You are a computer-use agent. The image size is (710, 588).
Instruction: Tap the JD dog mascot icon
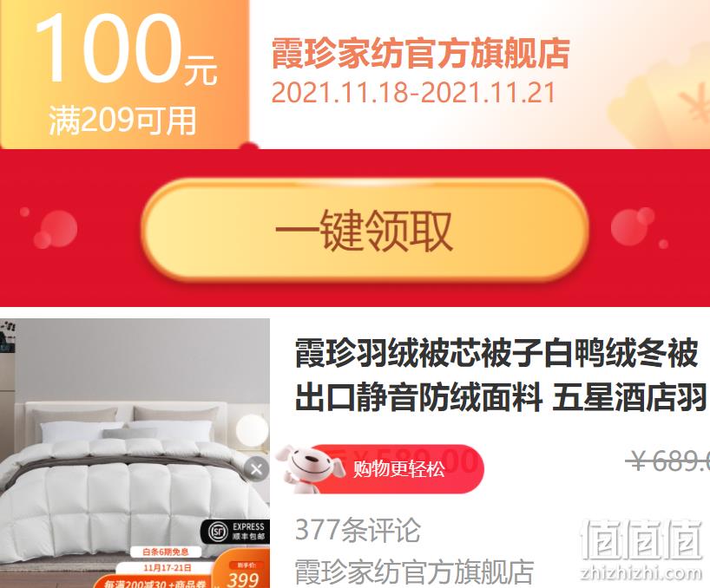309,468
